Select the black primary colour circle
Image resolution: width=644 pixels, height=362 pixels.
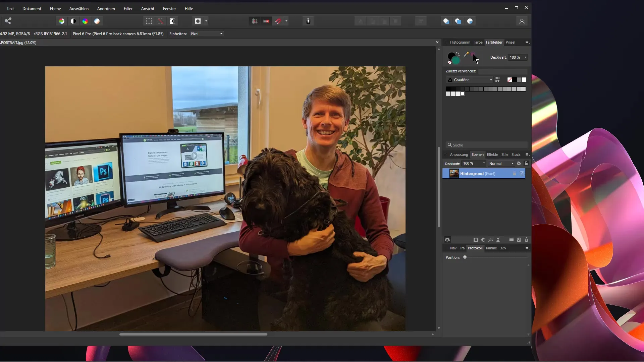[x=451, y=56]
